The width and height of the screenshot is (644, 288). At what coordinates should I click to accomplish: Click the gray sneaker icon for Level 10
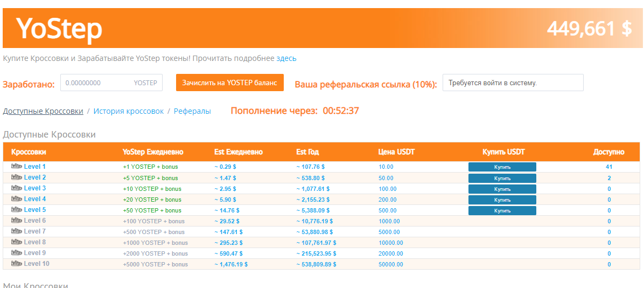click(16, 264)
